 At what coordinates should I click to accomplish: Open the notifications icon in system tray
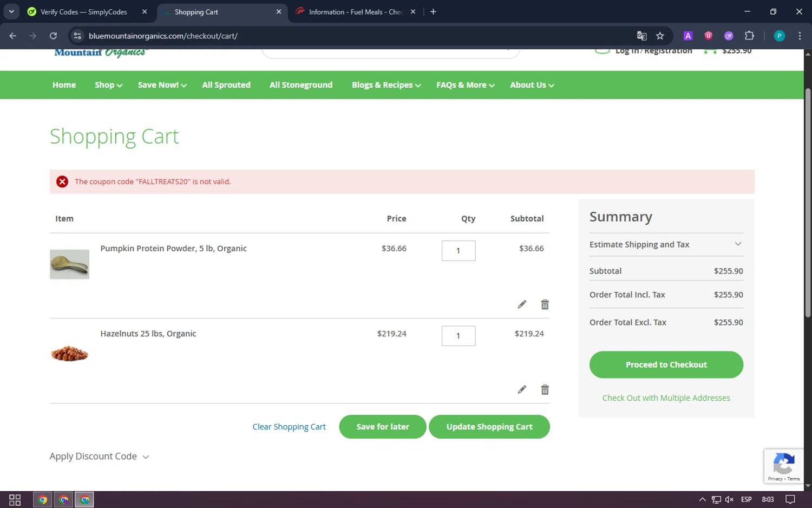point(790,499)
